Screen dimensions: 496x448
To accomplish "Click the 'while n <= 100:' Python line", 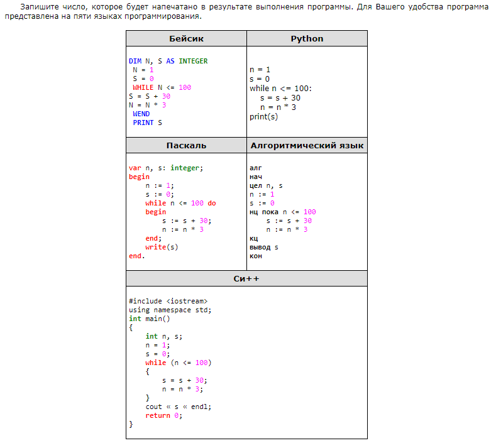I will pos(280,89).
